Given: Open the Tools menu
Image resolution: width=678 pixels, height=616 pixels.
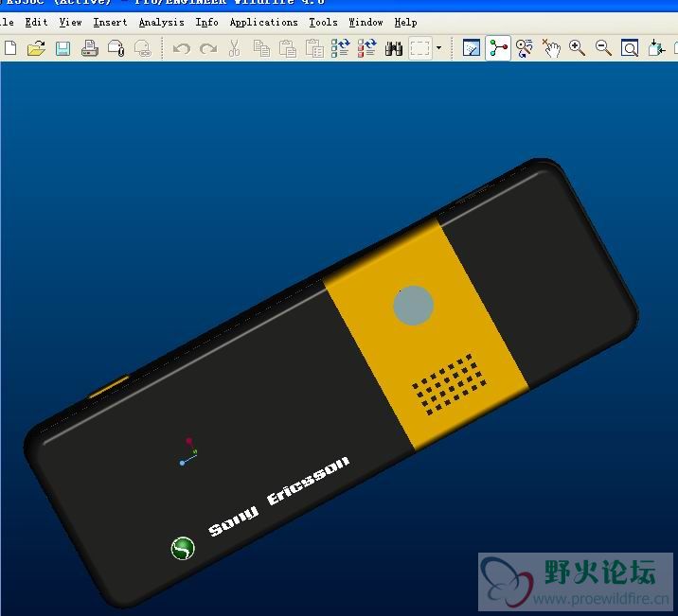Looking at the screenshot, I should click(x=323, y=22).
